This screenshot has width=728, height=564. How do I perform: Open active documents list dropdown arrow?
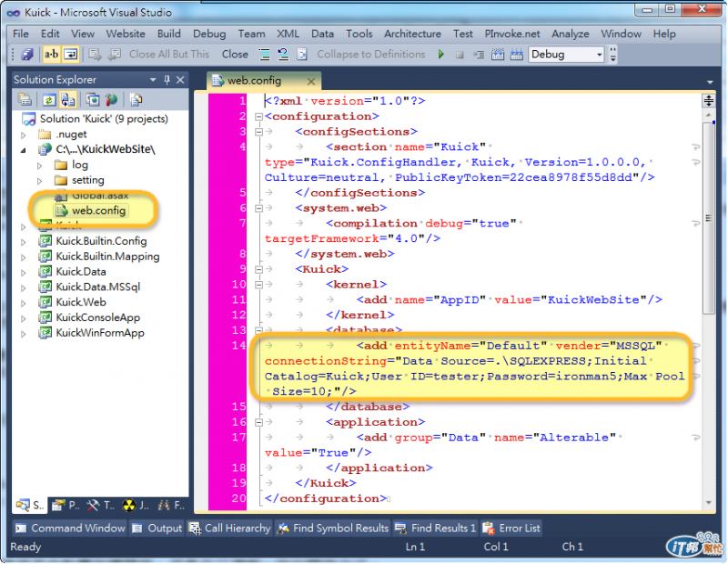point(710,82)
